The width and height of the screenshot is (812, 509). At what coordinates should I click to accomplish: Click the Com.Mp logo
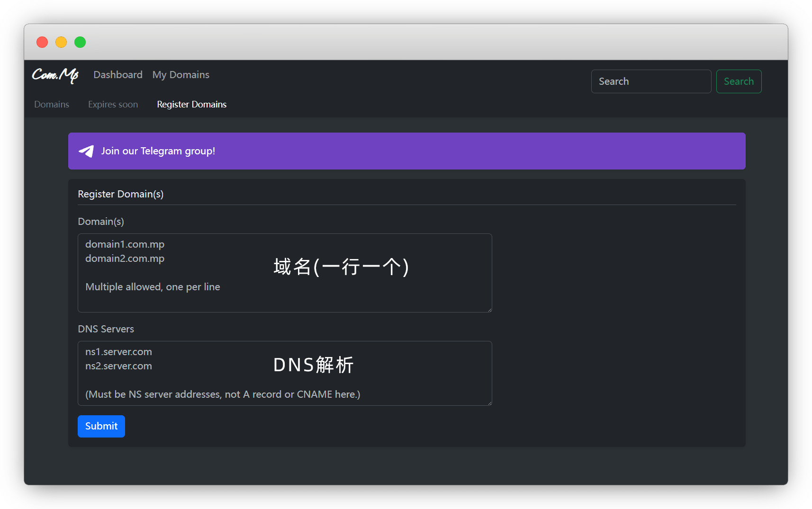[55, 75]
